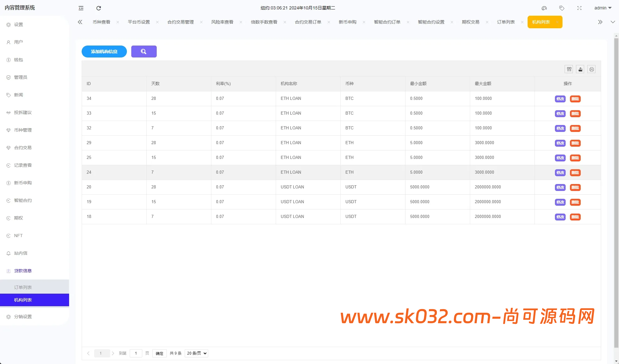Close the 币种查看 tab
Screen dimensions: 619x364
point(118,22)
